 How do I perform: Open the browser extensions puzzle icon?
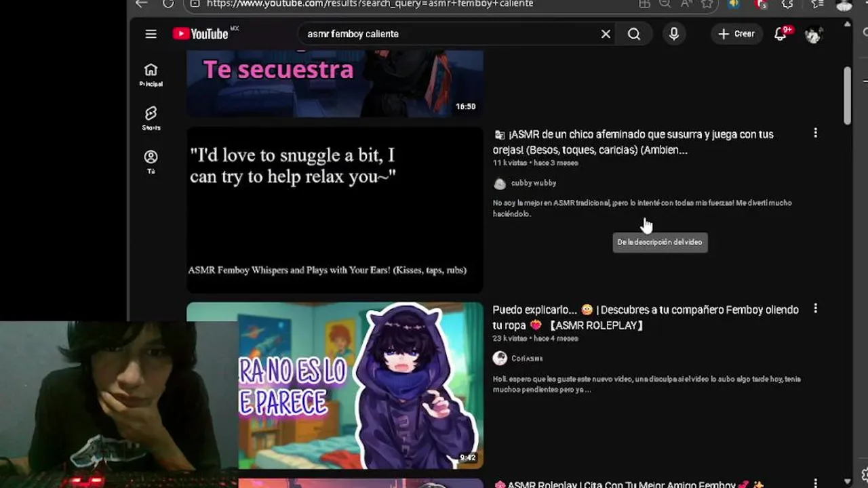(787, 3)
